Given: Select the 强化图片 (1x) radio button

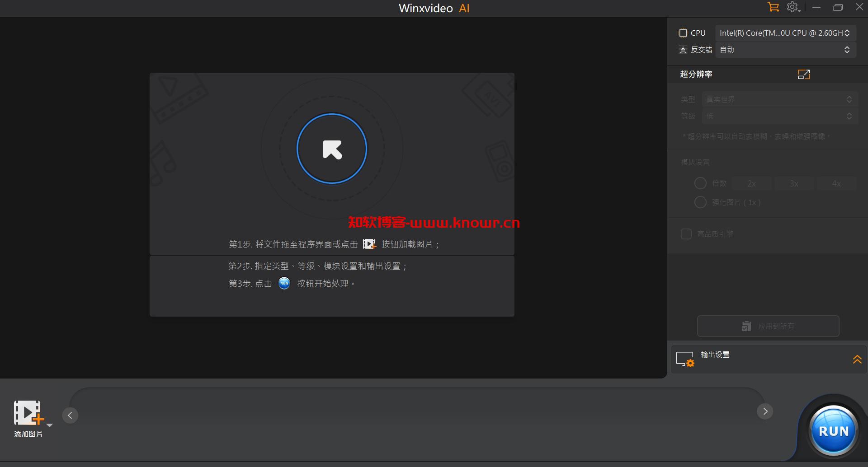Looking at the screenshot, I should 700,202.
